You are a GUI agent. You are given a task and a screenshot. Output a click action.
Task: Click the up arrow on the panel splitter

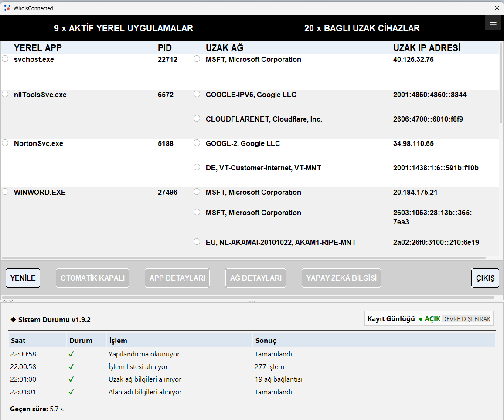coord(4,301)
